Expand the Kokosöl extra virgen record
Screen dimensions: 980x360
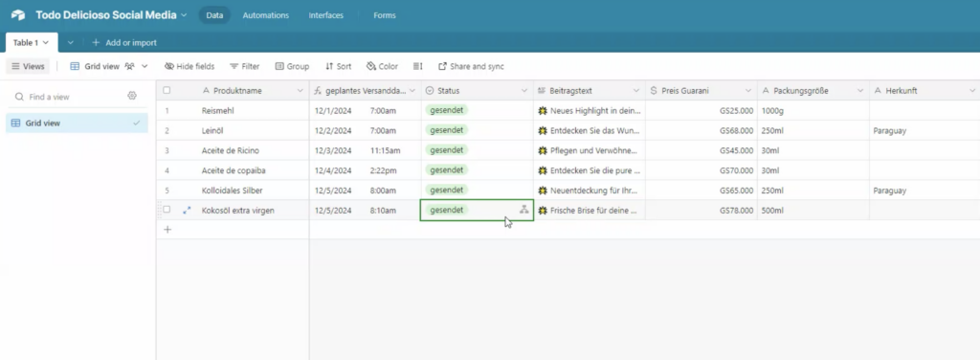(x=187, y=211)
